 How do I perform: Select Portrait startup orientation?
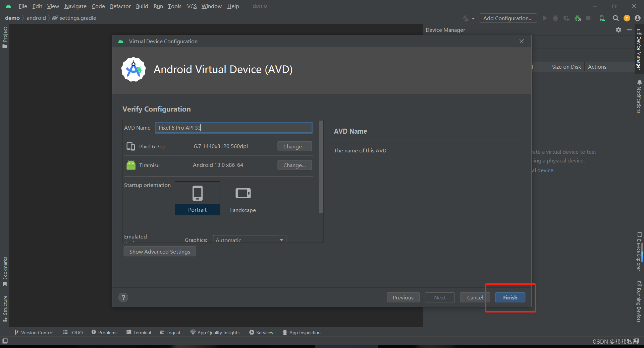pyautogui.click(x=198, y=198)
